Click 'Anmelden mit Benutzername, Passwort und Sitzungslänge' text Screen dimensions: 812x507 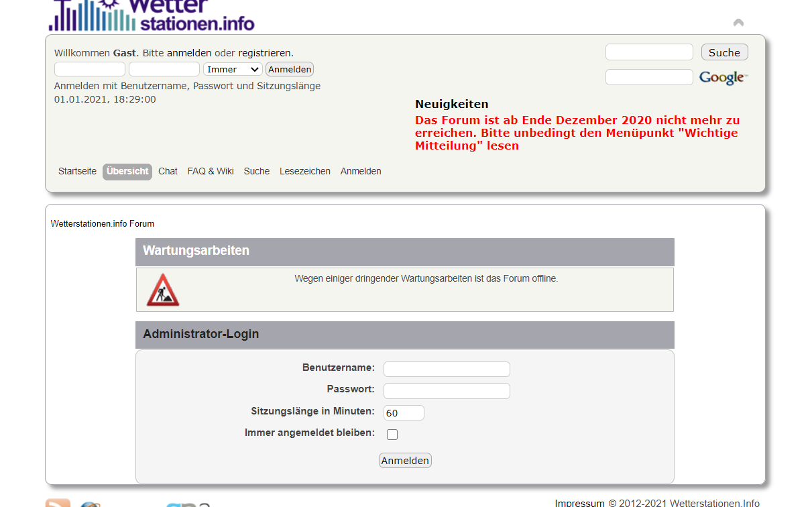coord(187,86)
